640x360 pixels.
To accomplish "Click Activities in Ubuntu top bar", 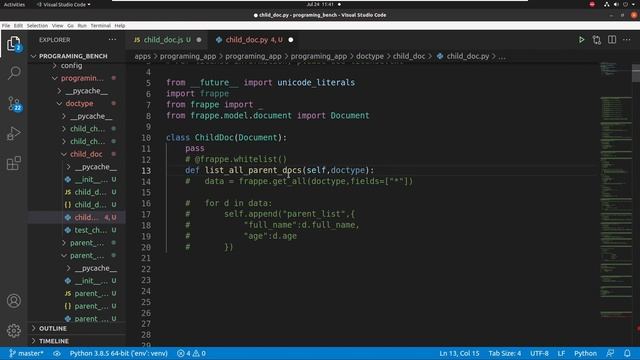I will click(14, 4).
